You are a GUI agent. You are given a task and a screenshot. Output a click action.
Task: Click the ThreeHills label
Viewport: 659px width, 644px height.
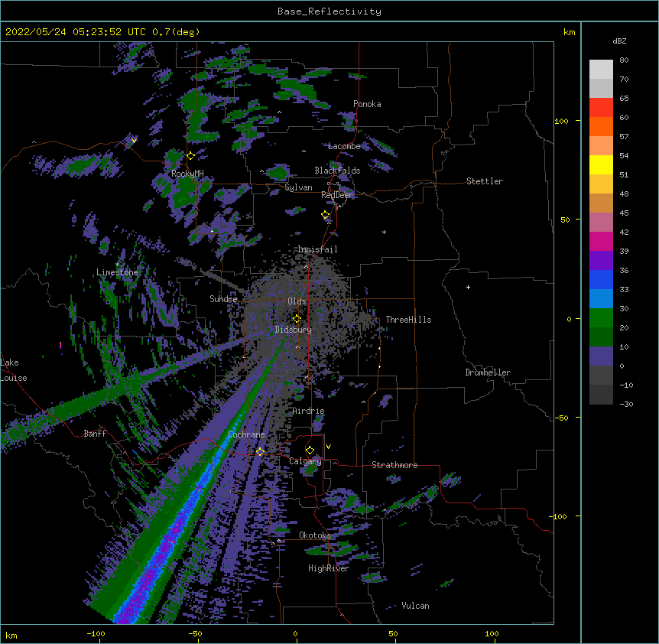[x=408, y=320]
